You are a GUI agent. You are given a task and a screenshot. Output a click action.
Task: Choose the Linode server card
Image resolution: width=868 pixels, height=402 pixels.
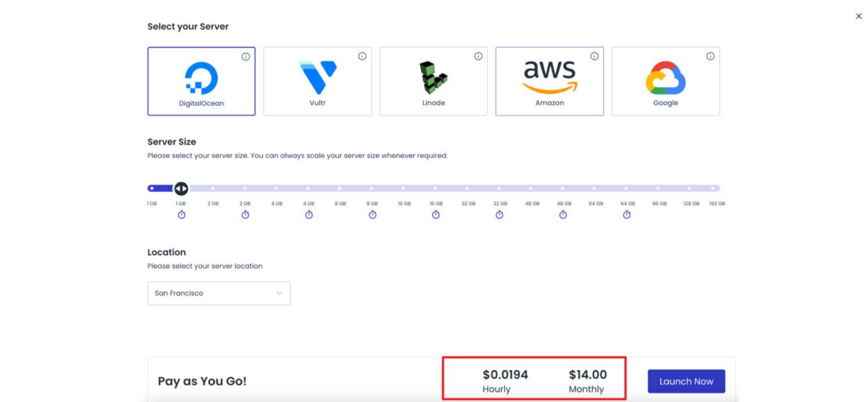tap(433, 81)
